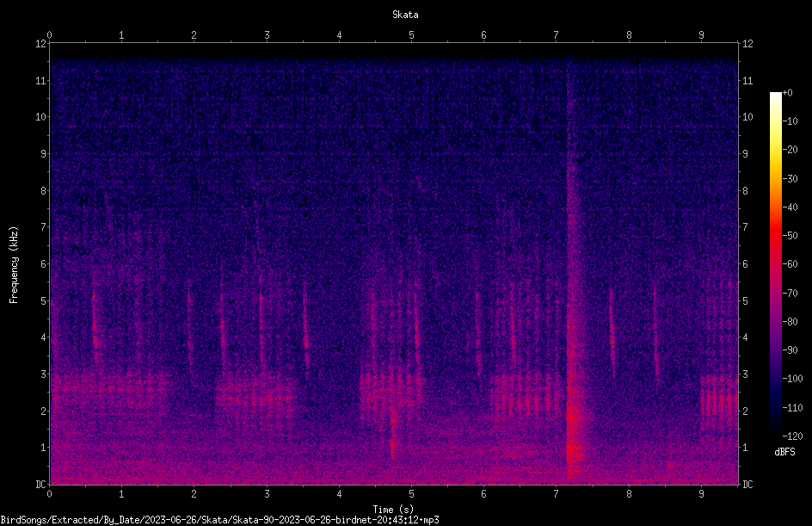Click the "5" tick on the bottom time axis
Screen dimensions: 812x526
coord(412,494)
